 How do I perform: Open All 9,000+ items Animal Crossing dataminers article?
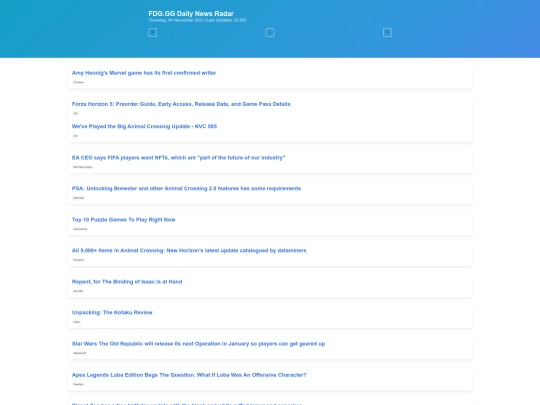click(x=189, y=250)
